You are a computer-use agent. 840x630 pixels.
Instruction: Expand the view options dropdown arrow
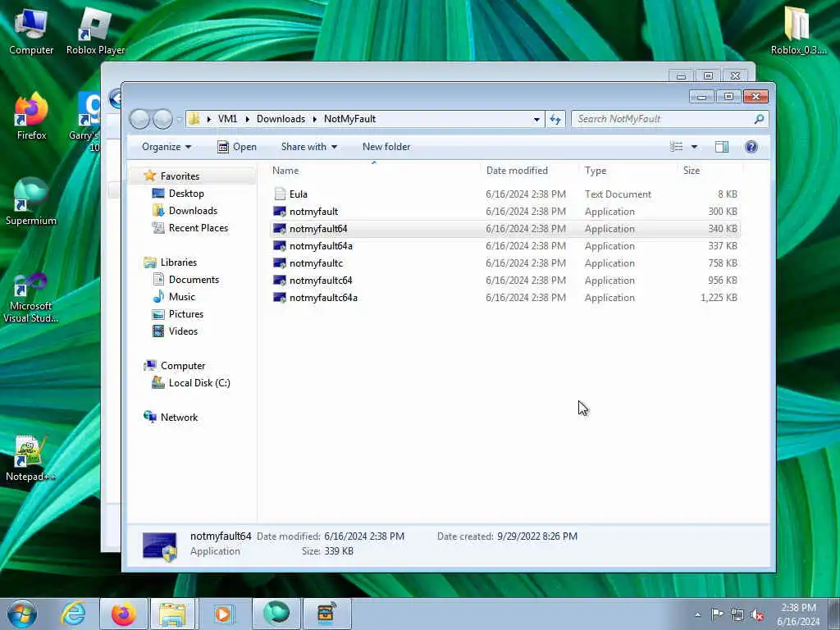tap(694, 147)
